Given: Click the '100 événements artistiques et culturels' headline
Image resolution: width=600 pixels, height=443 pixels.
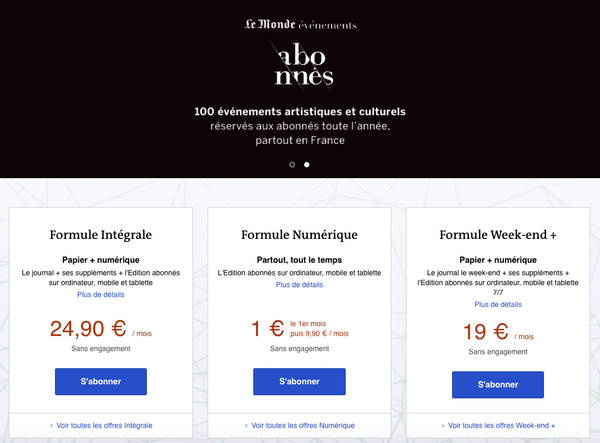Looking at the screenshot, I should (x=300, y=110).
